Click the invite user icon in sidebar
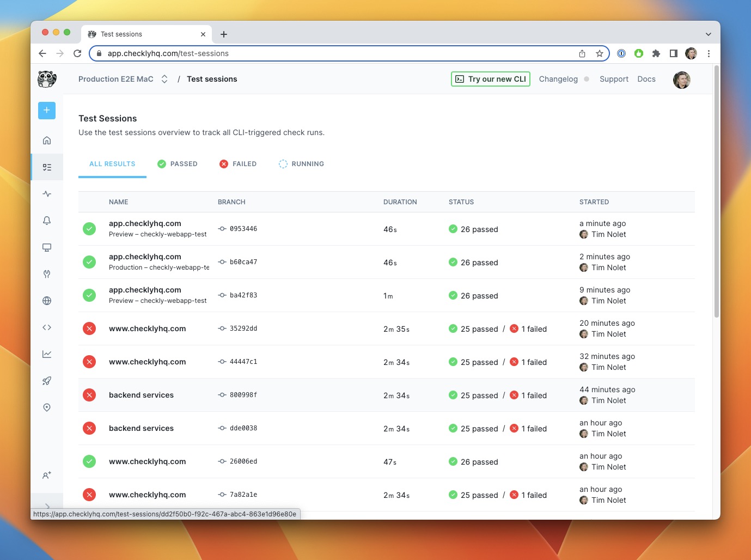The image size is (751, 560). click(x=47, y=475)
